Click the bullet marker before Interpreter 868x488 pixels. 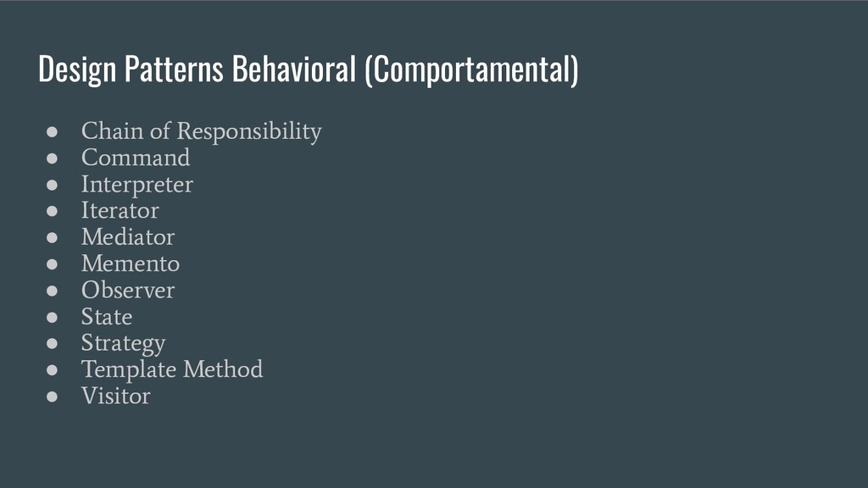(52, 185)
